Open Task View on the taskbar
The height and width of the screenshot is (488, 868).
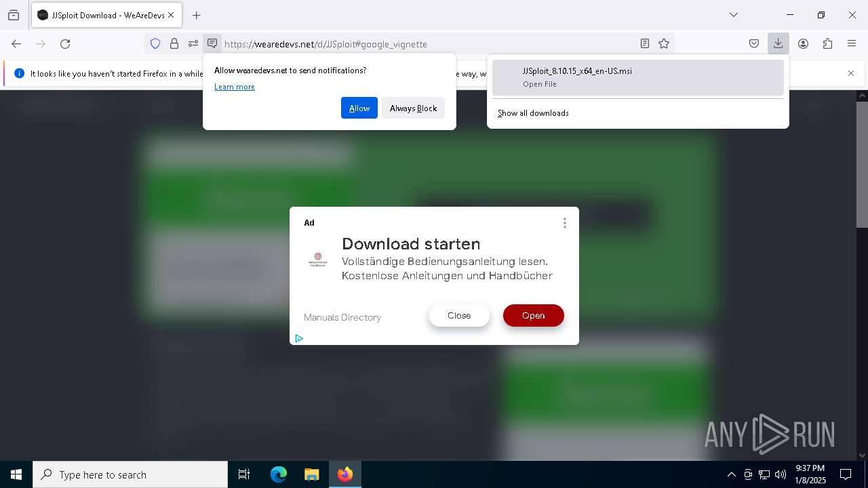[244, 474]
